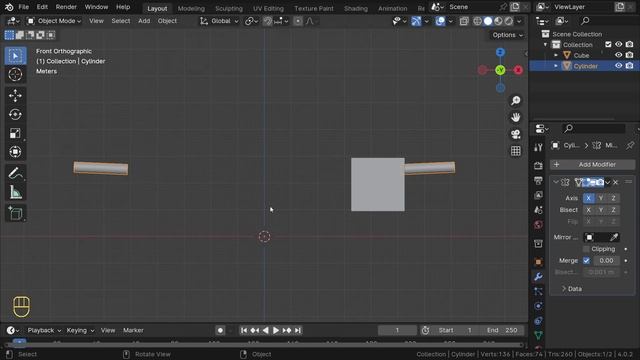Hide Cylinder in viewport via eye icon
This screenshot has height=360, width=640.
(x=619, y=66)
